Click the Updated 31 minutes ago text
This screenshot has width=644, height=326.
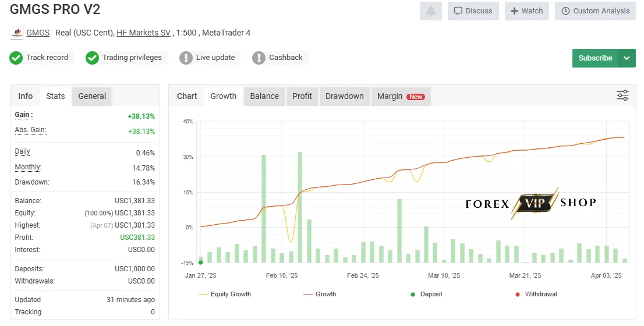130,300
